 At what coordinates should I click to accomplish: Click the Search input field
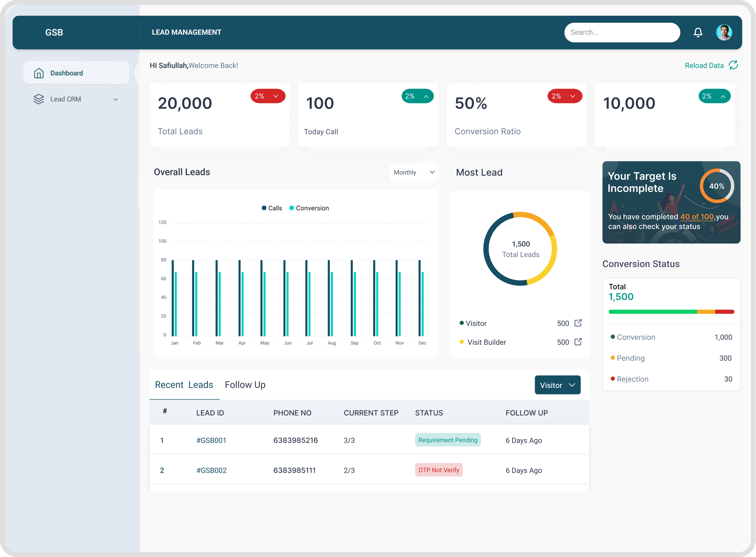(622, 32)
